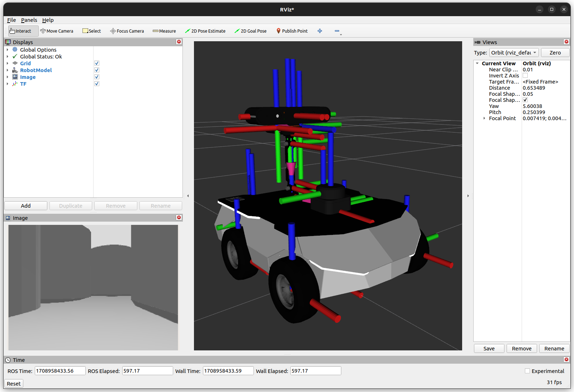Viewport: 574px width, 392px height.
Task: Activate 2D Pose Estimate tool
Action: coord(205,31)
